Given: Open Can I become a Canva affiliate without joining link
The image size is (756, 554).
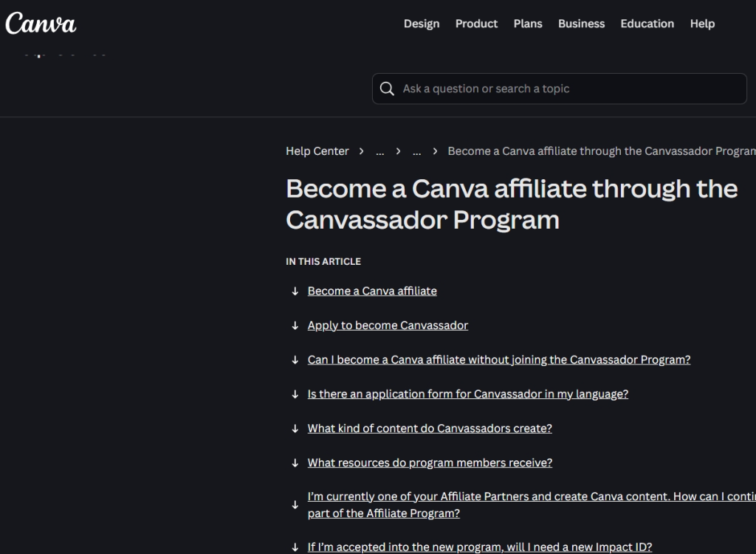Looking at the screenshot, I should [499, 360].
